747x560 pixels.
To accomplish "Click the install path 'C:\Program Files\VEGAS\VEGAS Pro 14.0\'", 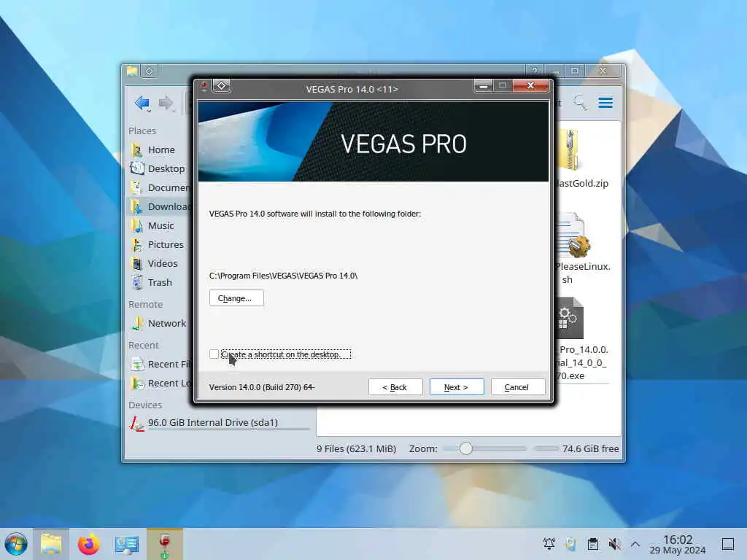I will coord(284,276).
